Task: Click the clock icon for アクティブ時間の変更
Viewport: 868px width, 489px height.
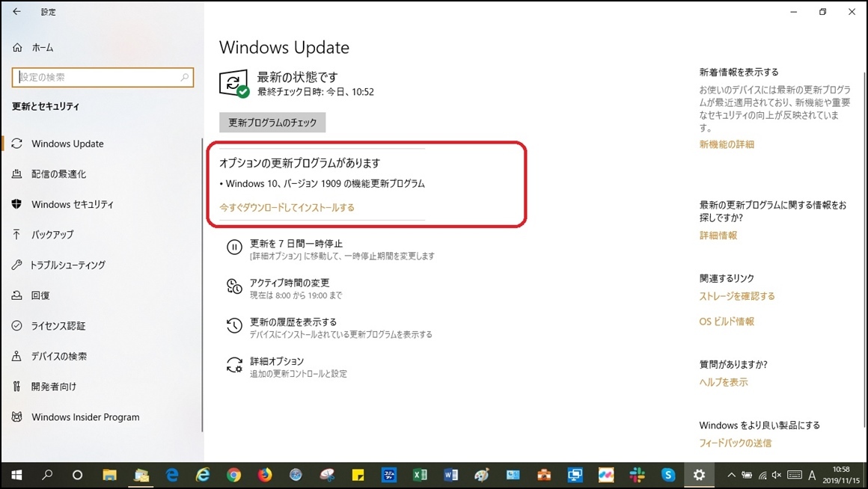Action: coord(235,286)
